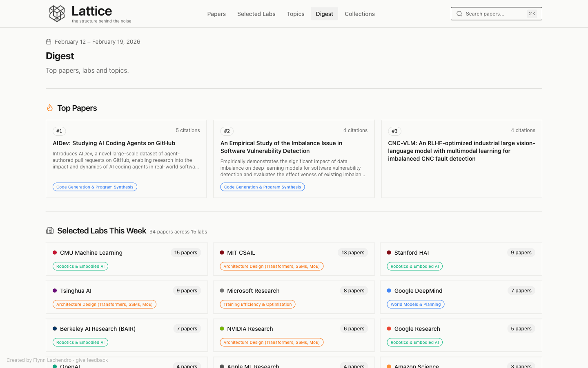This screenshot has width=588, height=368.
Task: Open the AIDev paper on AI coding agents
Action: coord(114,143)
